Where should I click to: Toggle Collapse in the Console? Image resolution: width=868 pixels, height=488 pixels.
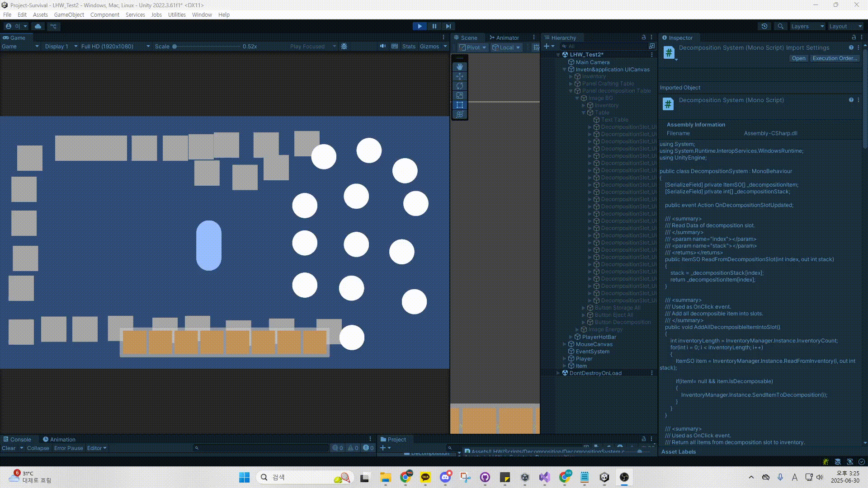[38, 448]
